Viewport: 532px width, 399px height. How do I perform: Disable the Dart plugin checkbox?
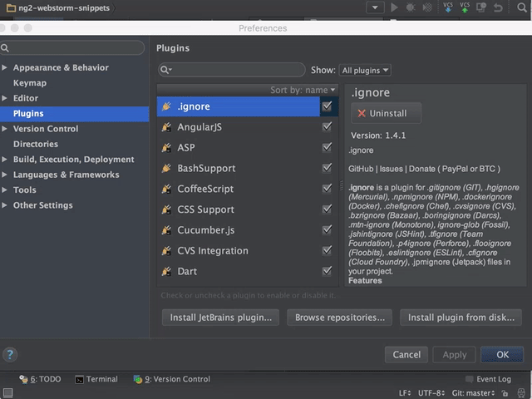coord(327,271)
